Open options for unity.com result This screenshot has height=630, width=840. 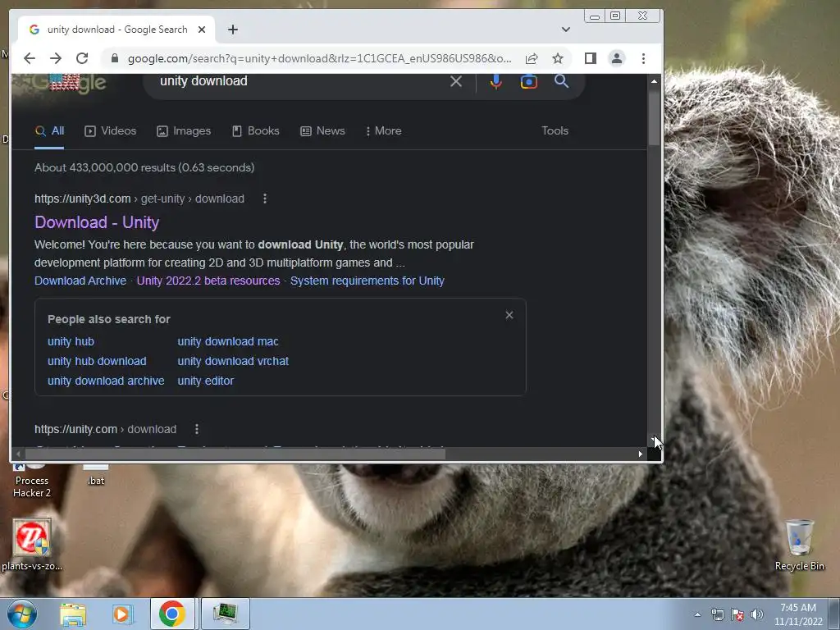point(197,429)
